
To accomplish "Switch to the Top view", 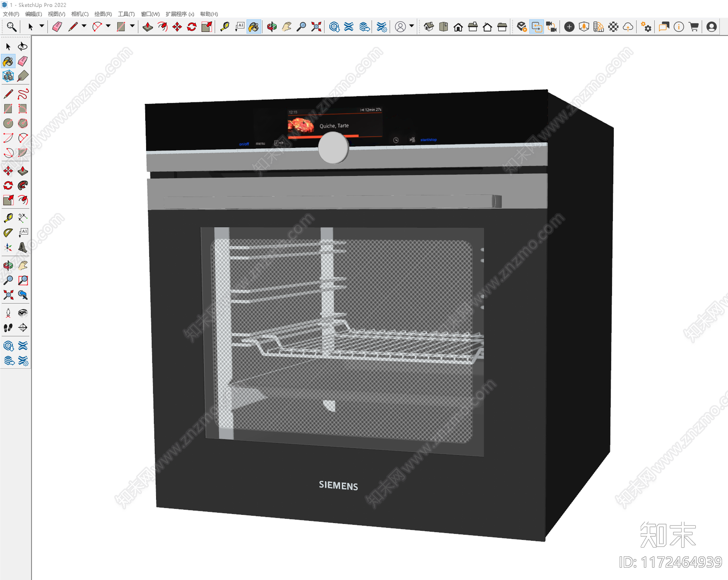I will (x=444, y=27).
